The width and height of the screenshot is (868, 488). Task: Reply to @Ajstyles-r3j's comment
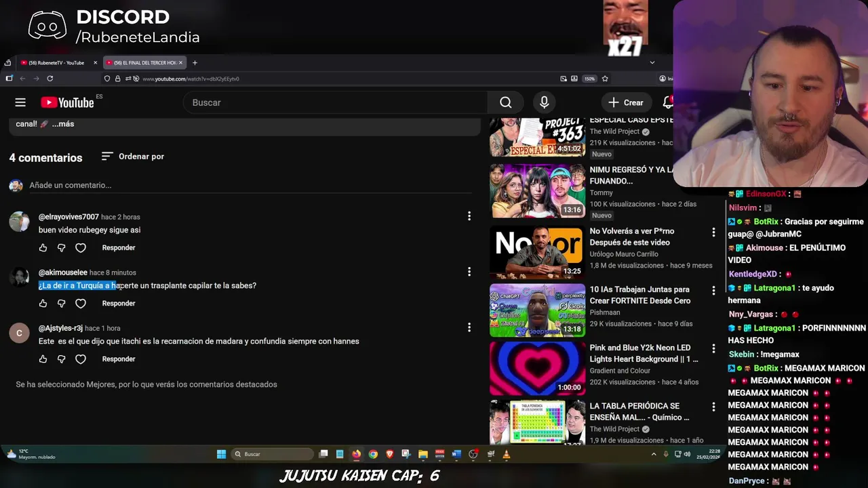click(x=119, y=359)
